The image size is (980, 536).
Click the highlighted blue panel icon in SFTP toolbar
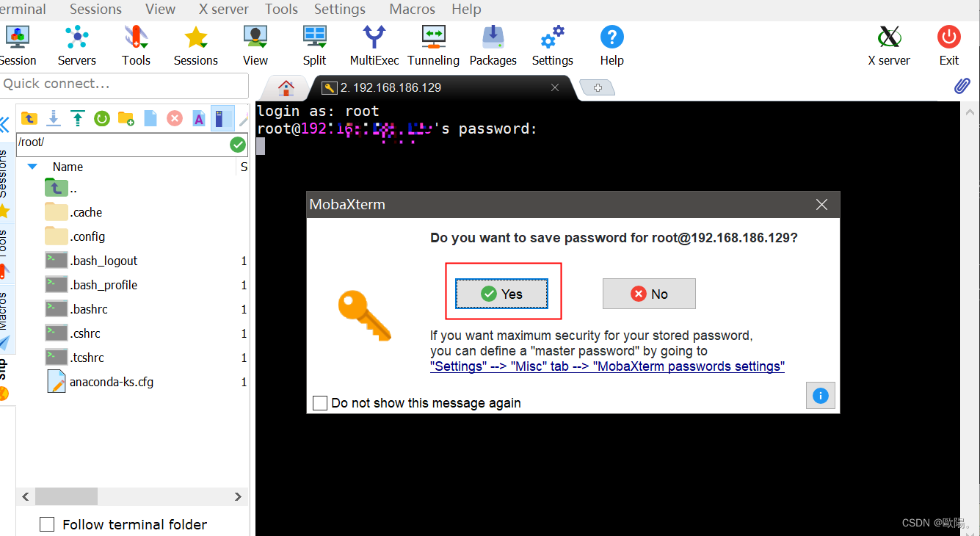click(x=222, y=117)
